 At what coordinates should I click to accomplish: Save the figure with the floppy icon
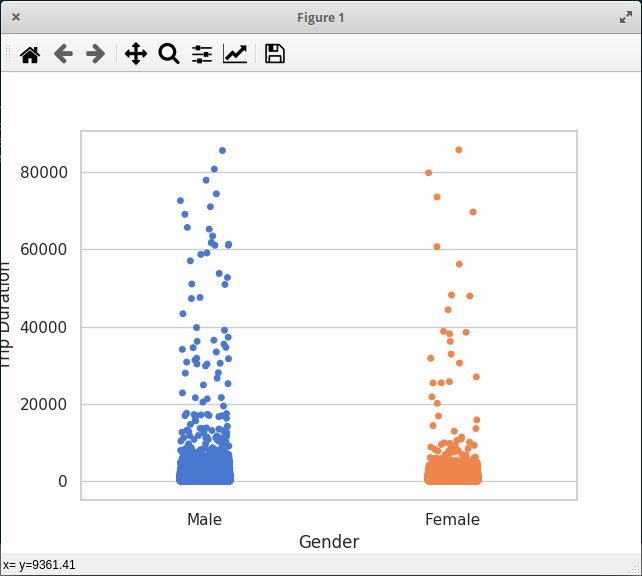click(275, 54)
